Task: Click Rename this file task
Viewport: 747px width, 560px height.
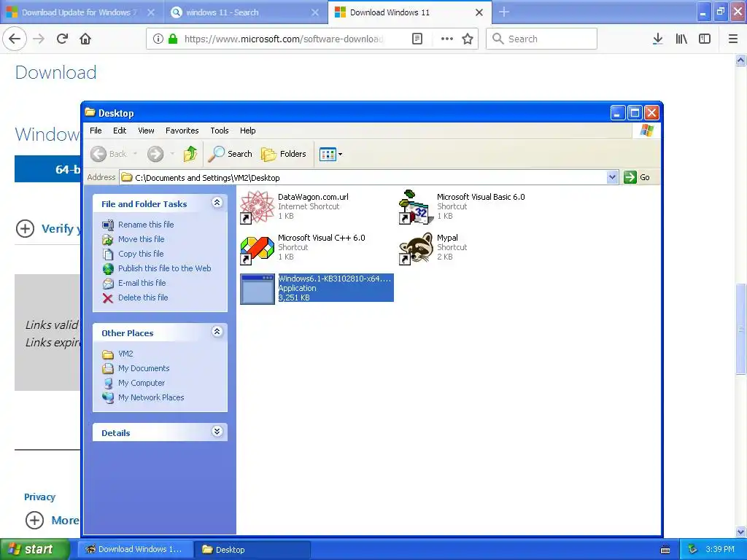Action: coord(146,225)
